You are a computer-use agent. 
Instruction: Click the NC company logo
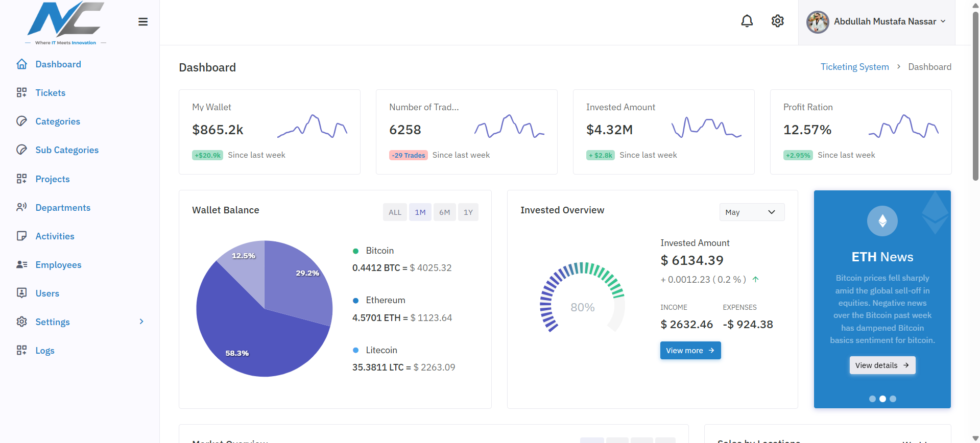coord(65,23)
